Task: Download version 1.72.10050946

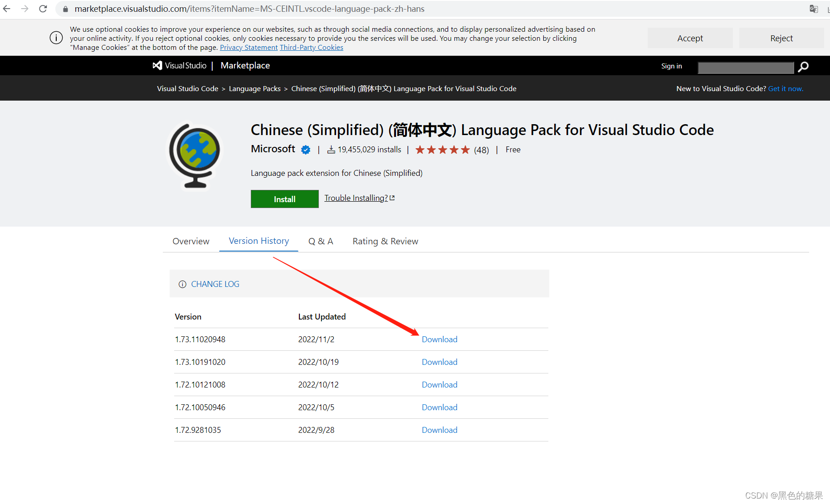Action: pyautogui.click(x=439, y=407)
